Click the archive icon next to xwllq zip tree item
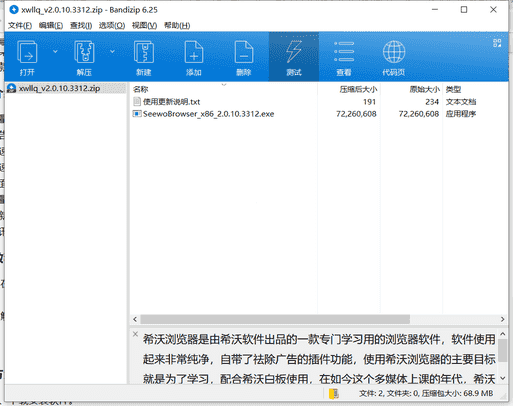This screenshot has width=513, height=406. tap(12, 88)
